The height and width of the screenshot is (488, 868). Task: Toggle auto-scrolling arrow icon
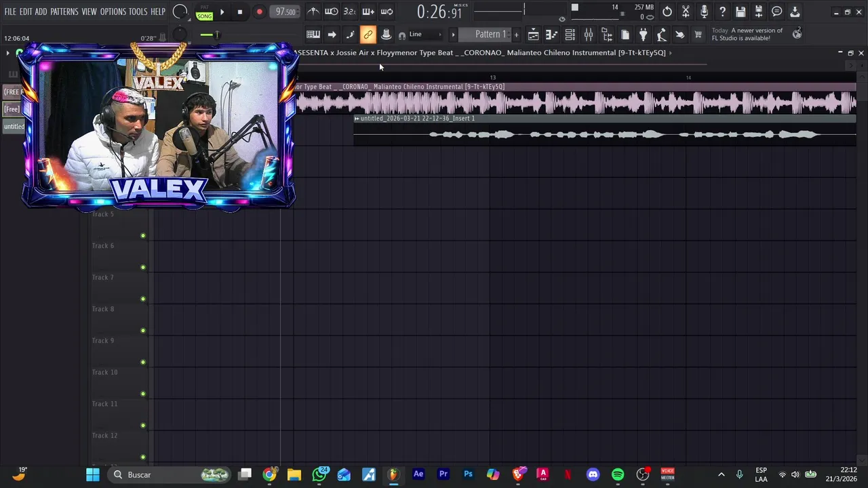(x=332, y=35)
